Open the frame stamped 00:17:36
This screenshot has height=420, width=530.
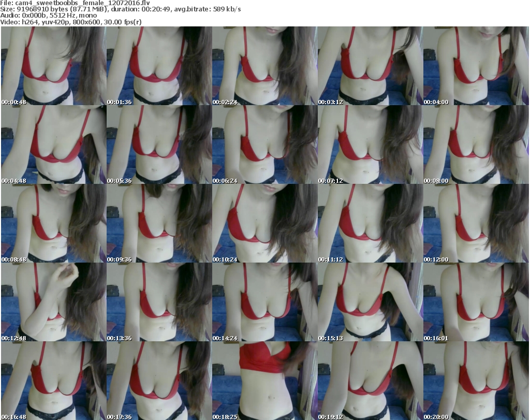click(159, 381)
